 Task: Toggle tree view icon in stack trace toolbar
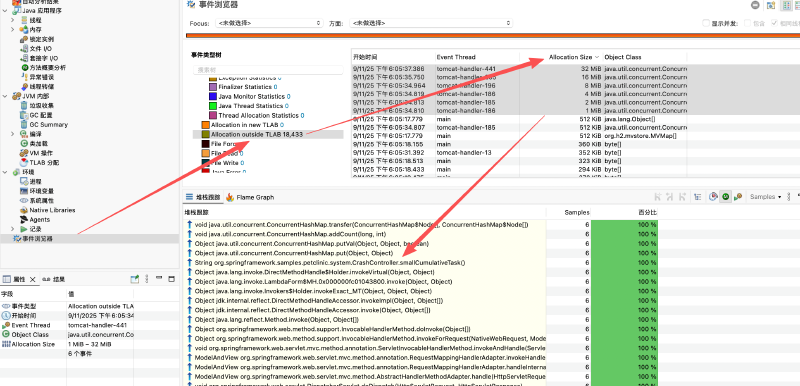click(697, 197)
